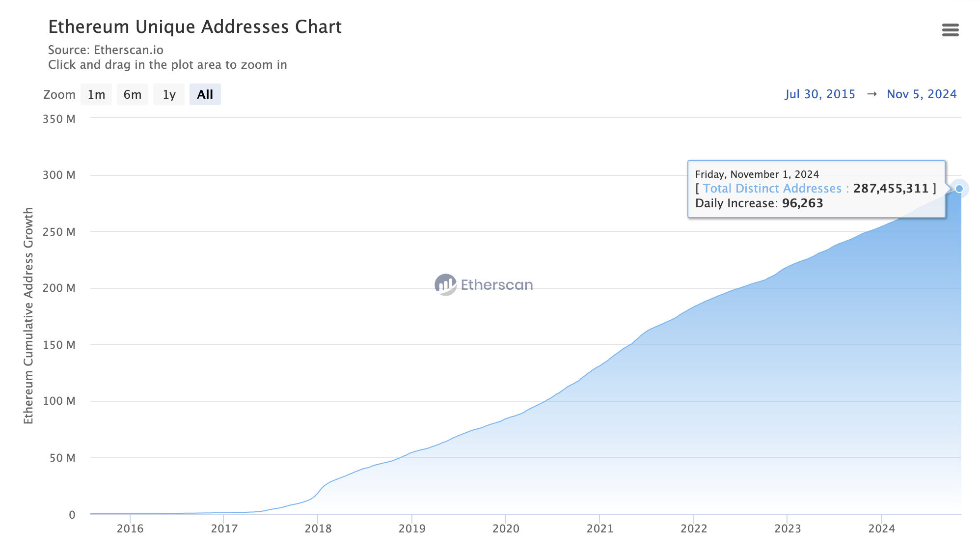Click the 2018 x-axis label
Image resolution: width=980 pixels, height=557 pixels.
(x=318, y=529)
